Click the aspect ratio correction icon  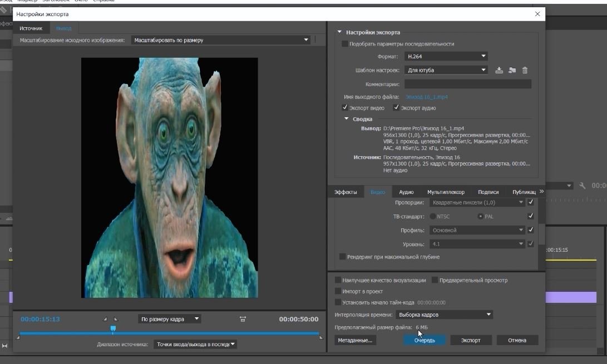[243, 319]
